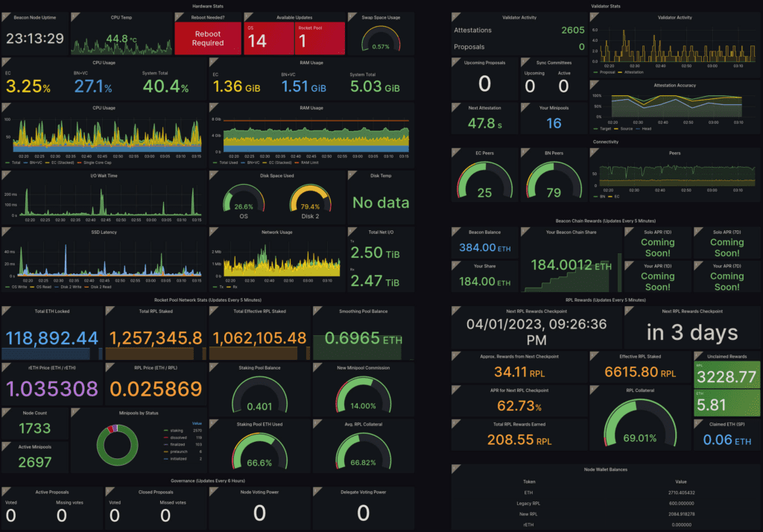Open the Total ETH Locked panel info corner
The image size is (763, 532).
(x=5, y=311)
